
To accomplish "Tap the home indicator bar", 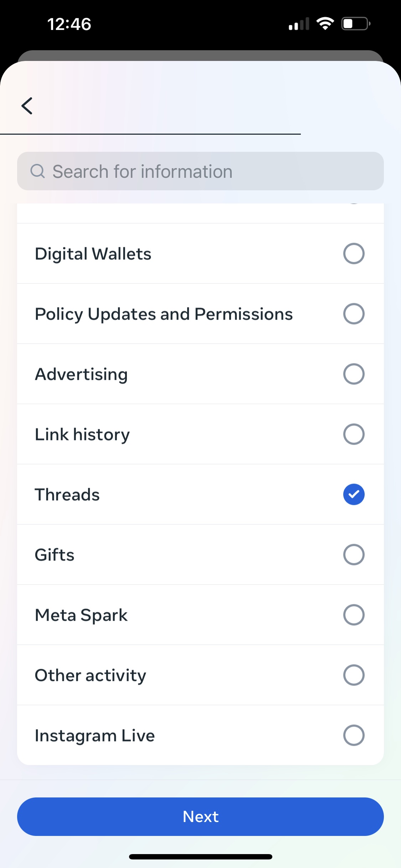I will [x=200, y=857].
